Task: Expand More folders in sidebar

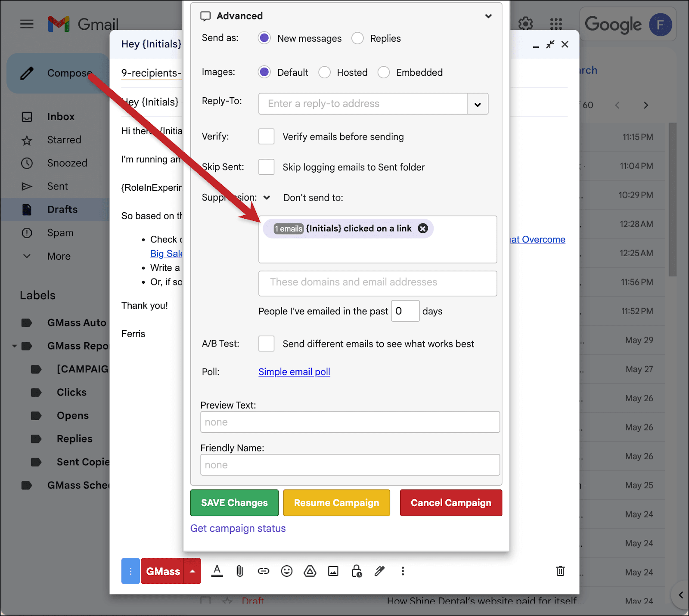Action: pyautogui.click(x=59, y=256)
